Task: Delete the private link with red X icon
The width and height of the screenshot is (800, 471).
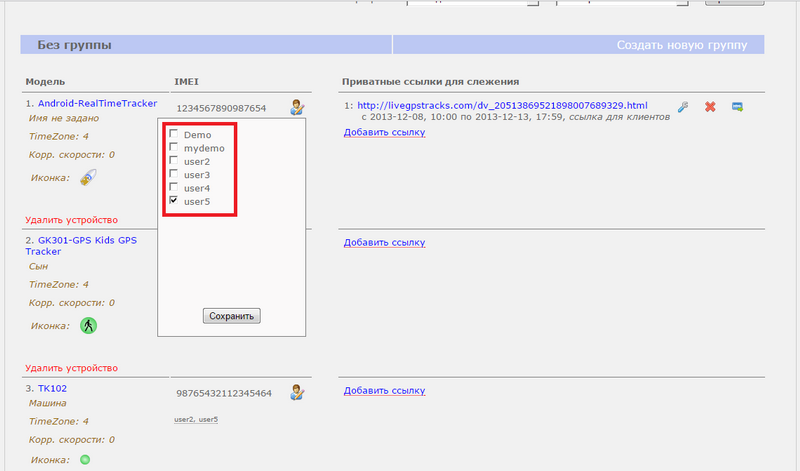Action: pos(710,107)
